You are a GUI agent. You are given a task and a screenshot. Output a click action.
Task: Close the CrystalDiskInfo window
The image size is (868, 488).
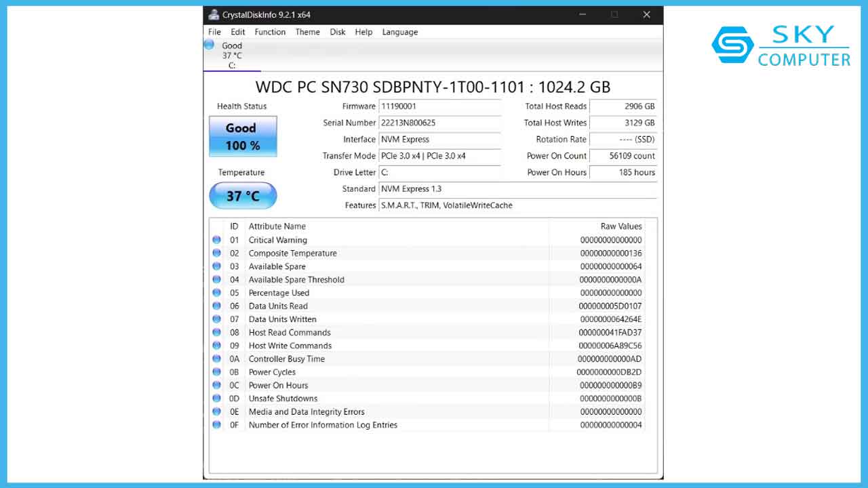(x=646, y=15)
